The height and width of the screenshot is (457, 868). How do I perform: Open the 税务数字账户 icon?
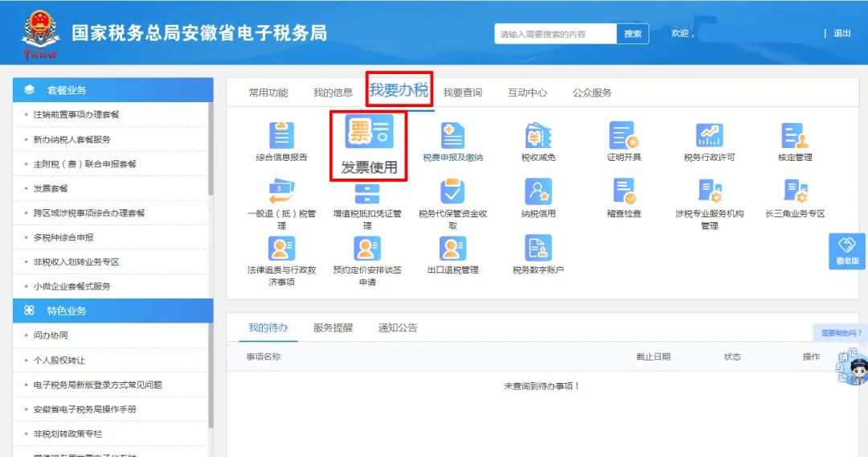538,248
